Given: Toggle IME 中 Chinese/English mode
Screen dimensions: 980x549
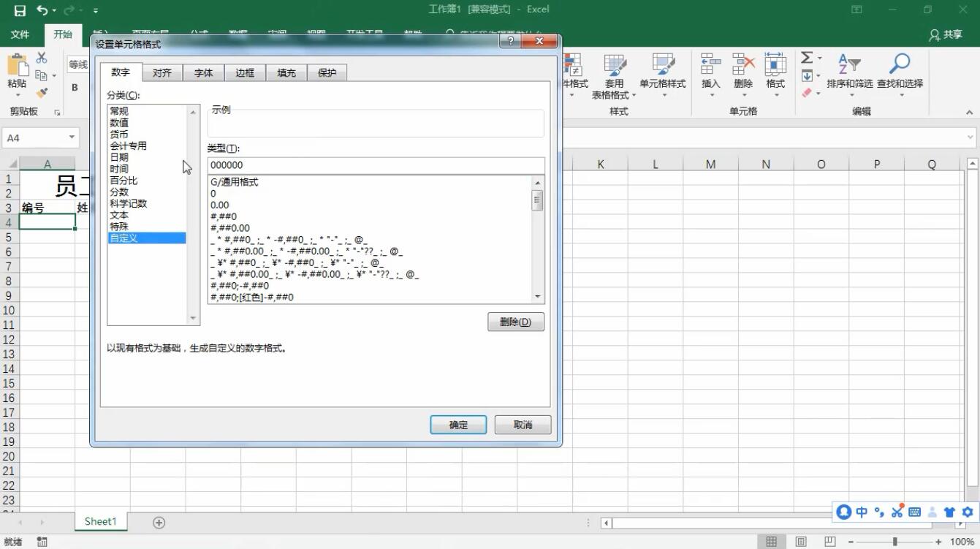Looking at the screenshot, I should pos(862,512).
